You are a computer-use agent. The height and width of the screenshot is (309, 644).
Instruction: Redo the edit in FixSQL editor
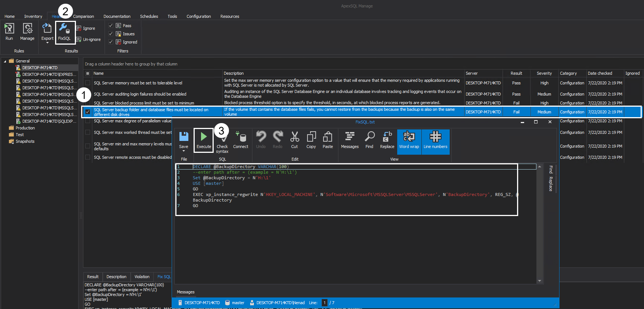pos(278,140)
